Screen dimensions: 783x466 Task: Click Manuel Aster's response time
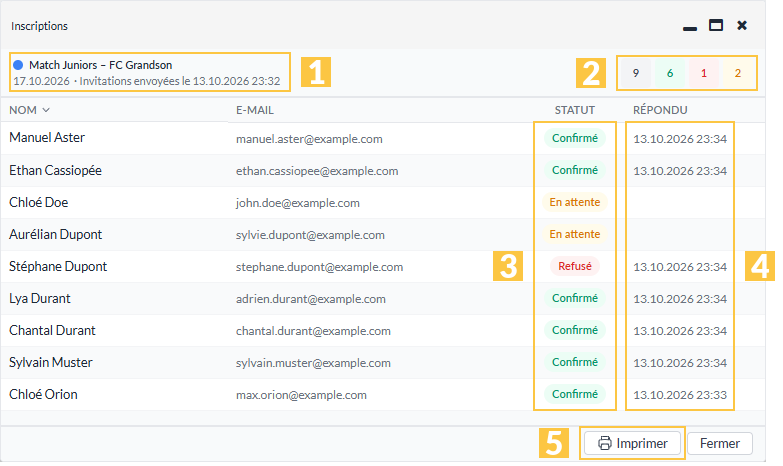680,139
